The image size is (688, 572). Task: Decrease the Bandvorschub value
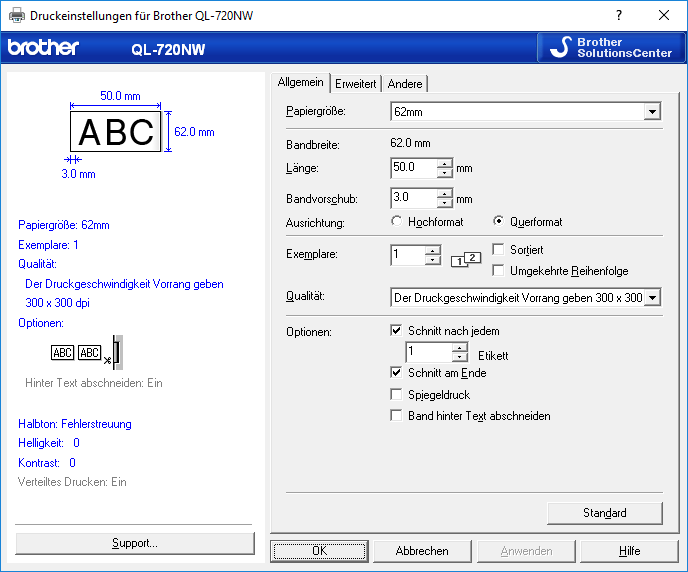tap(444, 203)
